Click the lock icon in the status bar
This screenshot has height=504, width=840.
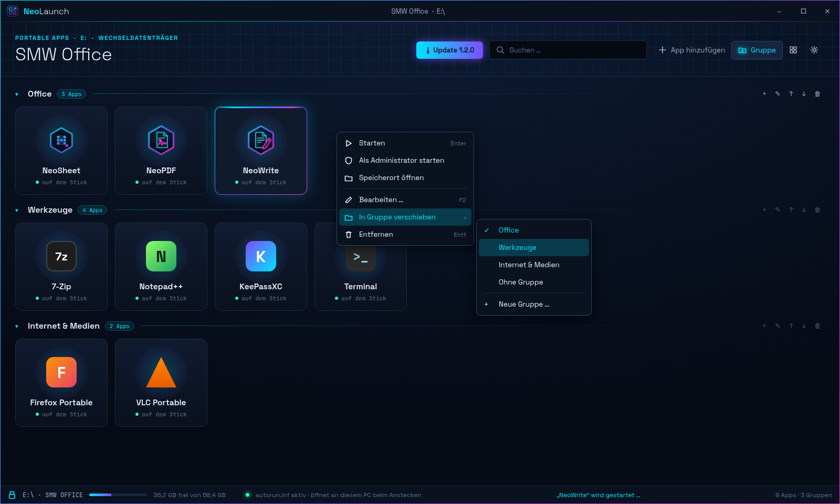pyautogui.click(x=12, y=495)
